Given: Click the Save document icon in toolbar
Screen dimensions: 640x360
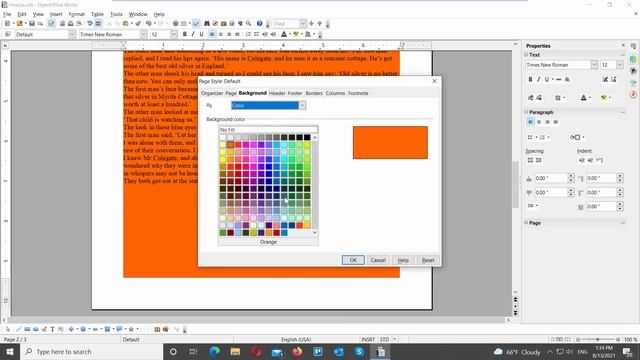Looking at the screenshot, I should point(31,24).
